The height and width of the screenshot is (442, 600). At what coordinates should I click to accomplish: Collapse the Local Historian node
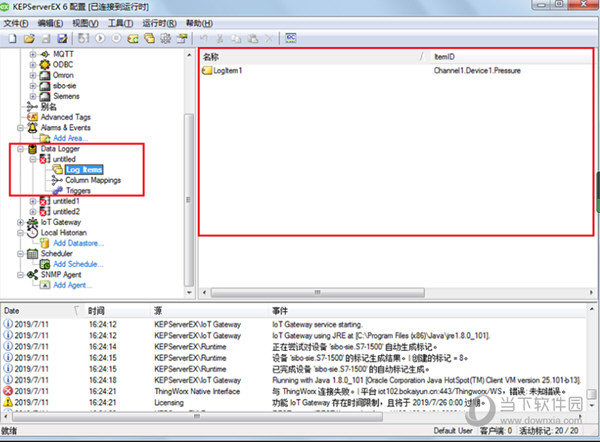[20, 233]
